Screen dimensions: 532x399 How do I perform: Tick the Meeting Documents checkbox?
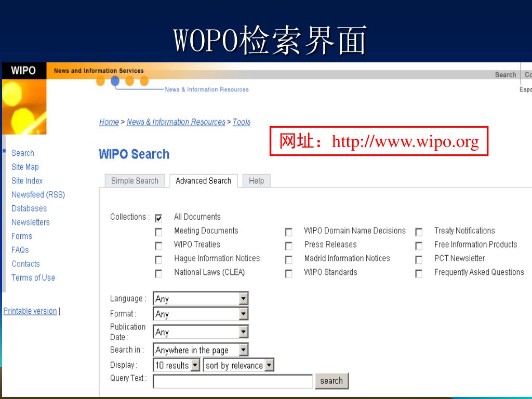click(158, 232)
